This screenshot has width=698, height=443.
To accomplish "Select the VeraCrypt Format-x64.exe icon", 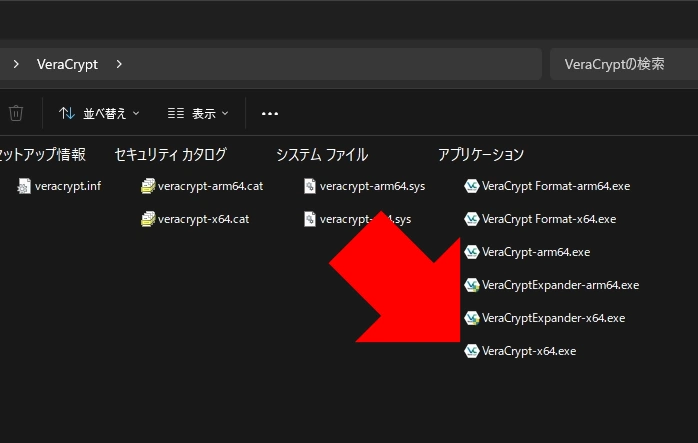I will tap(472, 219).
